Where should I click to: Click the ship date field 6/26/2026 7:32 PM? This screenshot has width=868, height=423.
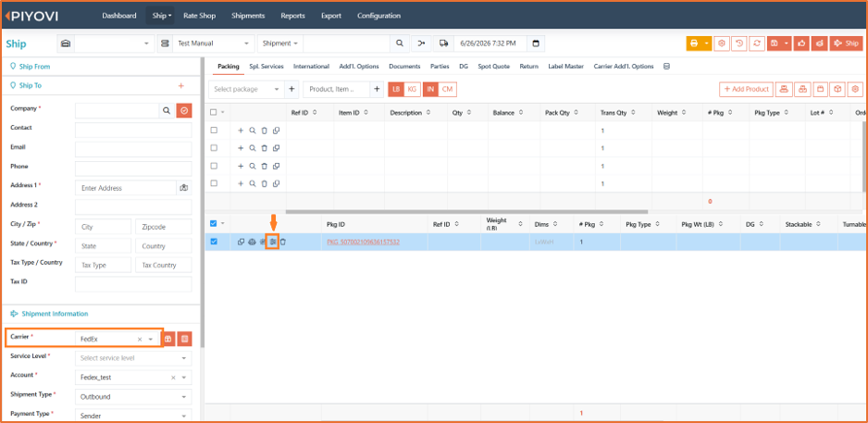point(490,44)
